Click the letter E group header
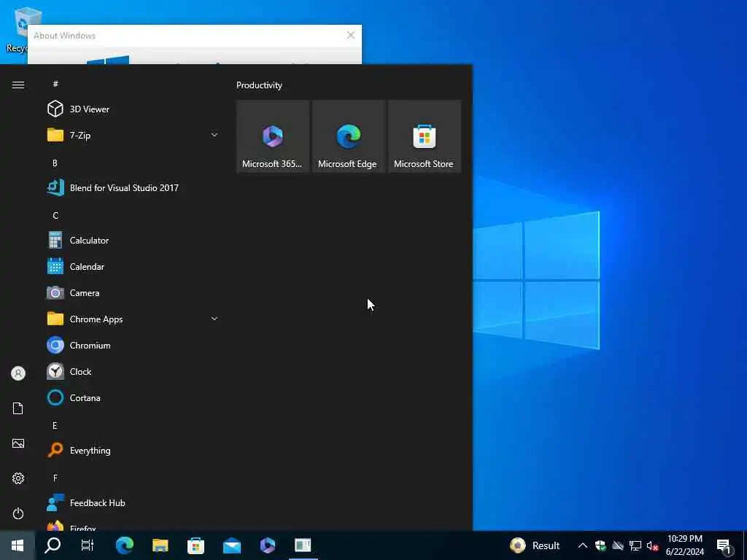This screenshot has width=747, height=560. (55, 425)
